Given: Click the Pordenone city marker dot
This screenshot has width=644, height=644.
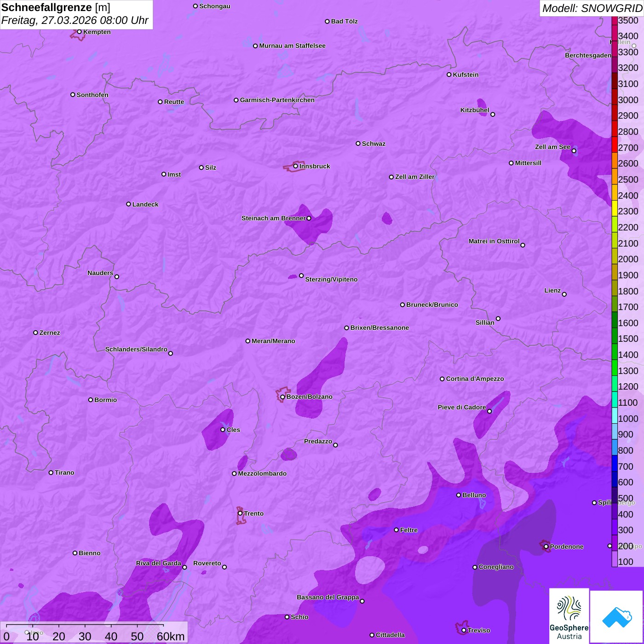Looking at the screenshot, I should click(x=546, y=546).
